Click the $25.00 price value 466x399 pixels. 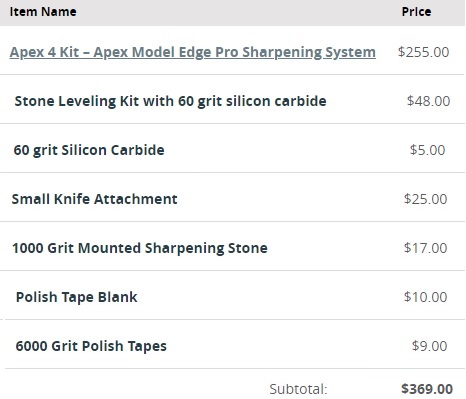426,199
